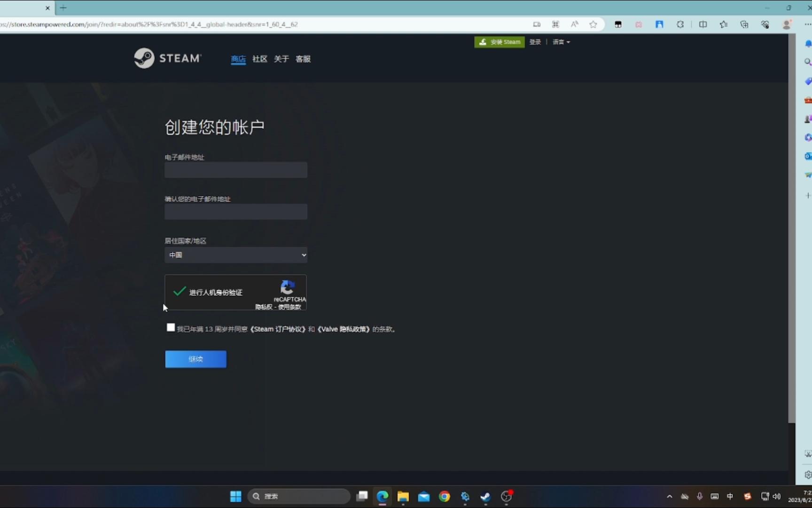Show hidden system tray icons
Image resolution: width=812 pixels, height=508 pixels.
tap(670, 496)
